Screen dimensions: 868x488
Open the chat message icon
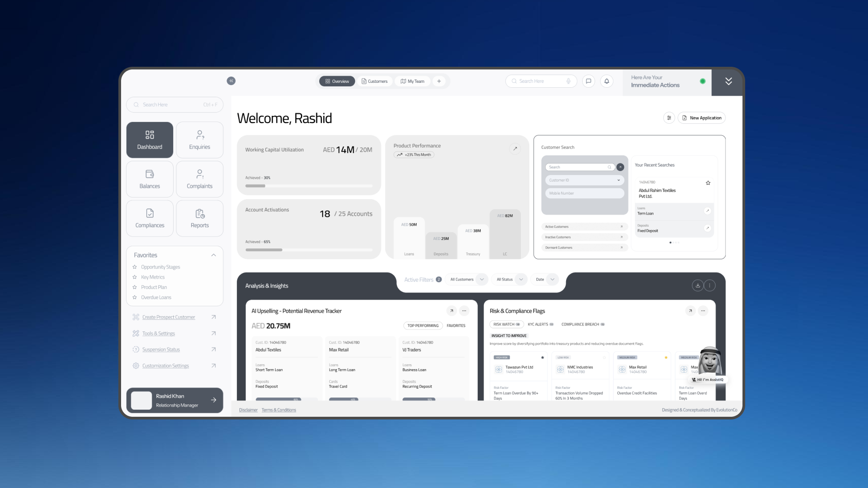click(x=588, y=81)
